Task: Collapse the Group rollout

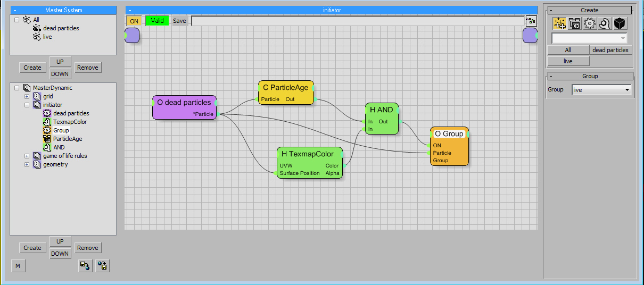Action: click(x=551, y=76)
